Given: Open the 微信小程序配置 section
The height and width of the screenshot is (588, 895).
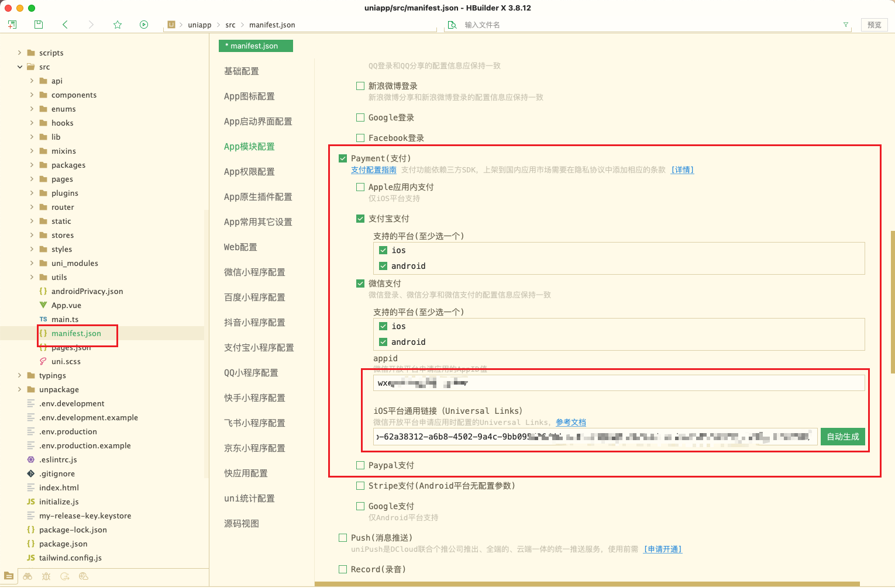Looking at the screenshot, I should (254, 272).
